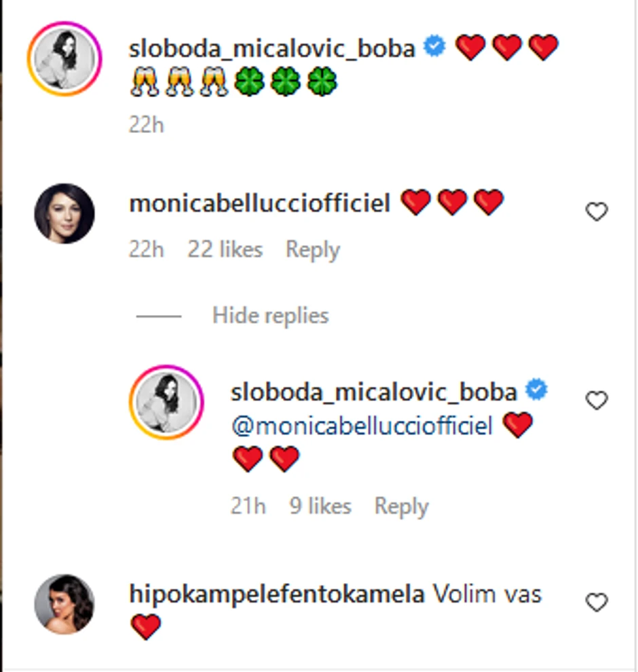
Task: Reply to sloboda_micalovic_boba's nested reply
Action: [401, 506]
